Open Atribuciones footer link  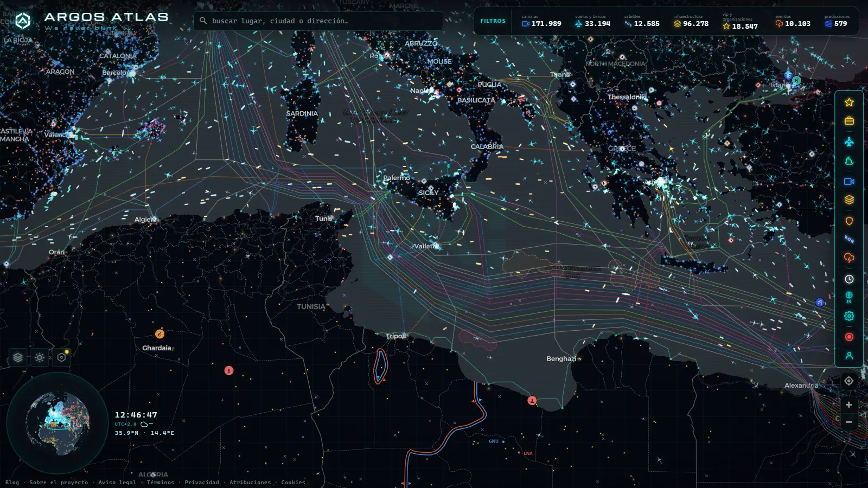tap(250, 483)
